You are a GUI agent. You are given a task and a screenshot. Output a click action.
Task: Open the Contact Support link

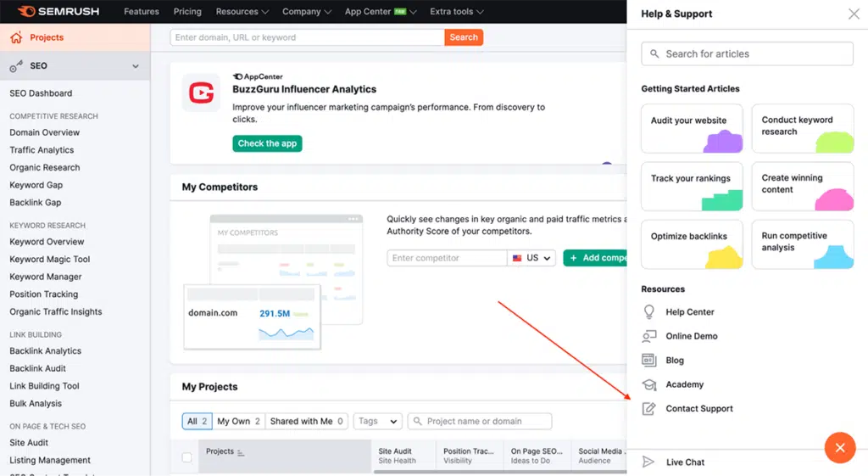[x=699, y=408]
